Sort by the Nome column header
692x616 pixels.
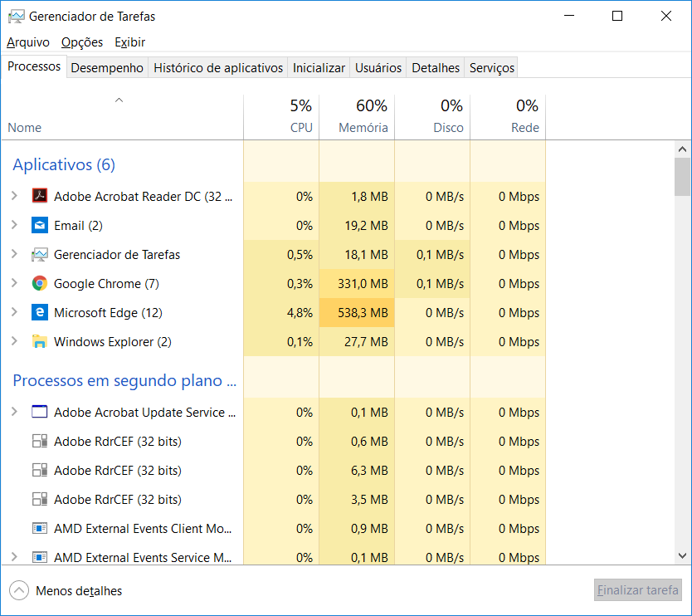[x=122, y=117]
